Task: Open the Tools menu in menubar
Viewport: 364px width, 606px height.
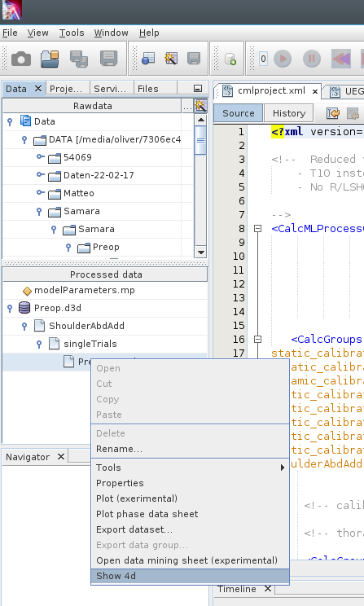Action: [x=72, y=33]
